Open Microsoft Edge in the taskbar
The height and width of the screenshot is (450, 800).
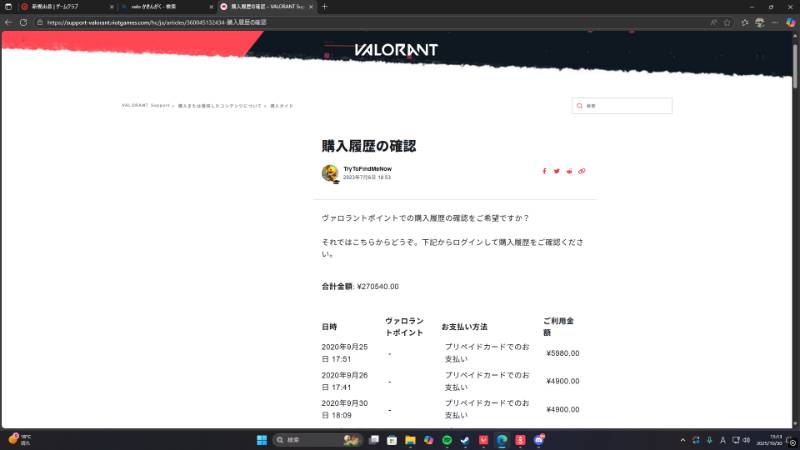coord(502,440)
